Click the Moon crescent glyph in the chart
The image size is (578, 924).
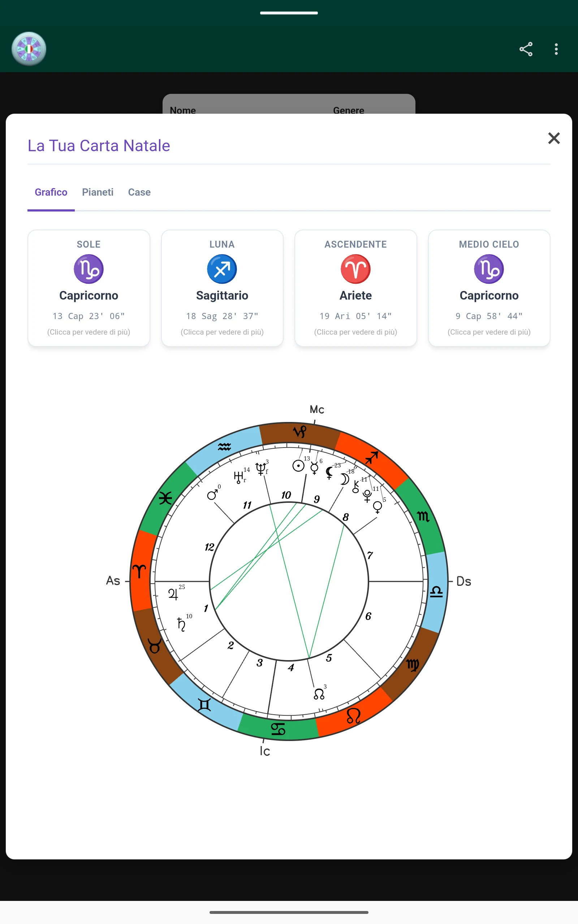tap(345, 480)
